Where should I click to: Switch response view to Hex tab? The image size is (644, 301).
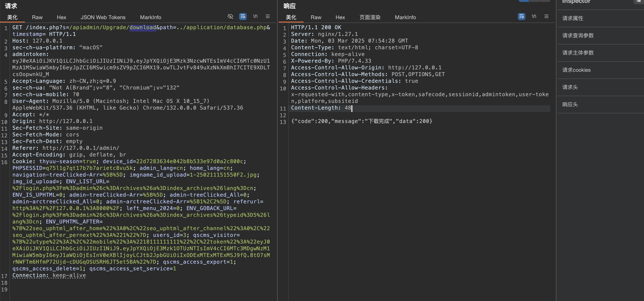pyautogui.click(x=340, y=17)
